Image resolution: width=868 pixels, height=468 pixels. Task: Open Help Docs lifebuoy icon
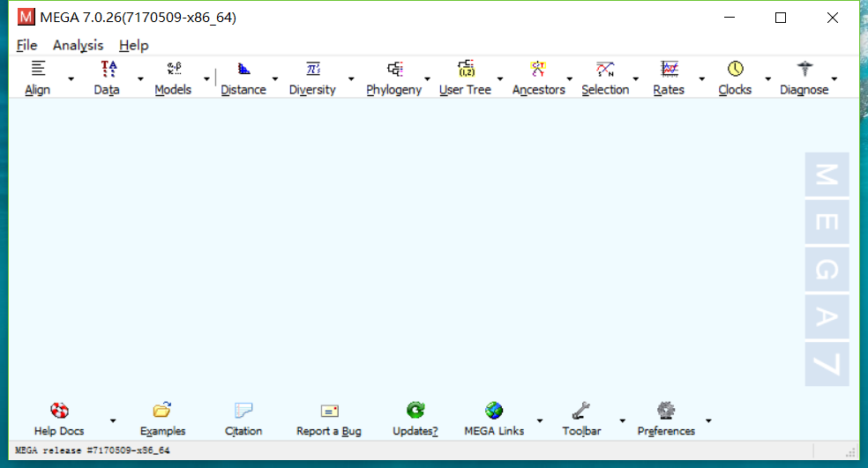[x=59, y=411]
